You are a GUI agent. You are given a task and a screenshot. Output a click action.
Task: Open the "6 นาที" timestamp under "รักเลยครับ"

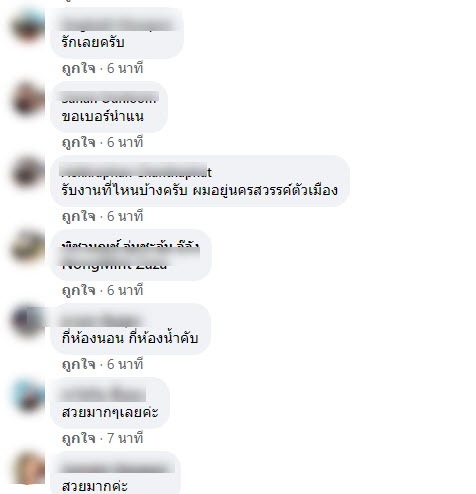(x=125, y=68)
